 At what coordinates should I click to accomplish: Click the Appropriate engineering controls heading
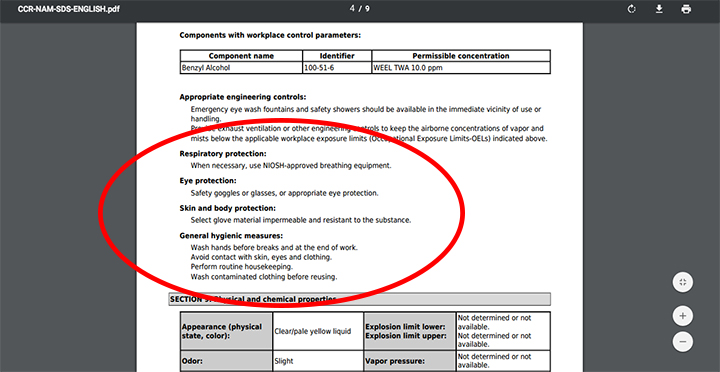click(x=243, y=97)
